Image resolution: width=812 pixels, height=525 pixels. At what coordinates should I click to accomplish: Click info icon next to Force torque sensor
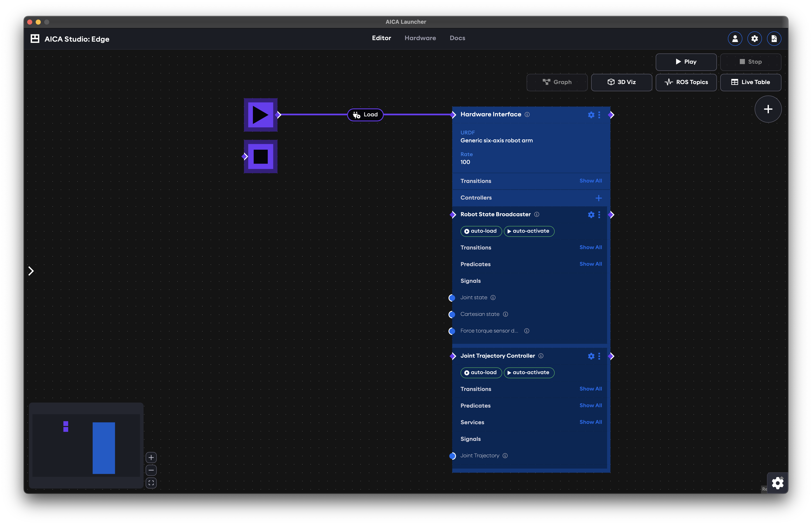[527, 331]
